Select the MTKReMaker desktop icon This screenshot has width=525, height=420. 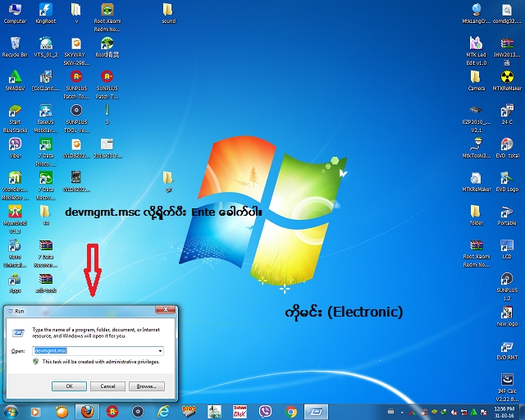point(506,79)
